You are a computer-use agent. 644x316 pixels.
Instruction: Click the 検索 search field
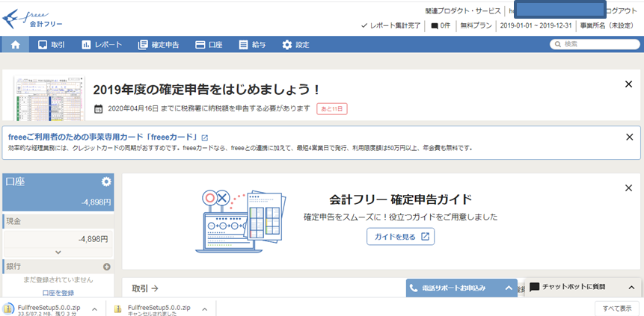(595, 44)
